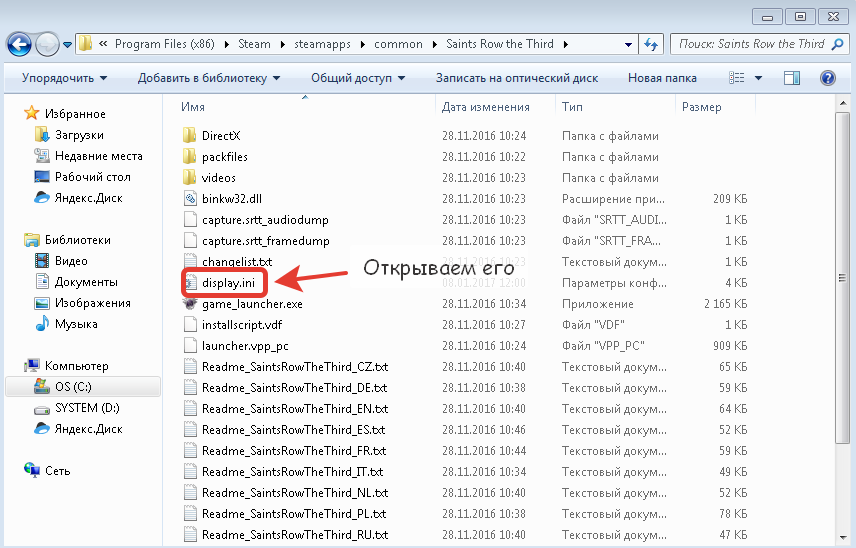This screenshot has height=548, width=856.
Task: Click the packfiles folder icon
Action: pyautogui.click(x=189, y=157)
